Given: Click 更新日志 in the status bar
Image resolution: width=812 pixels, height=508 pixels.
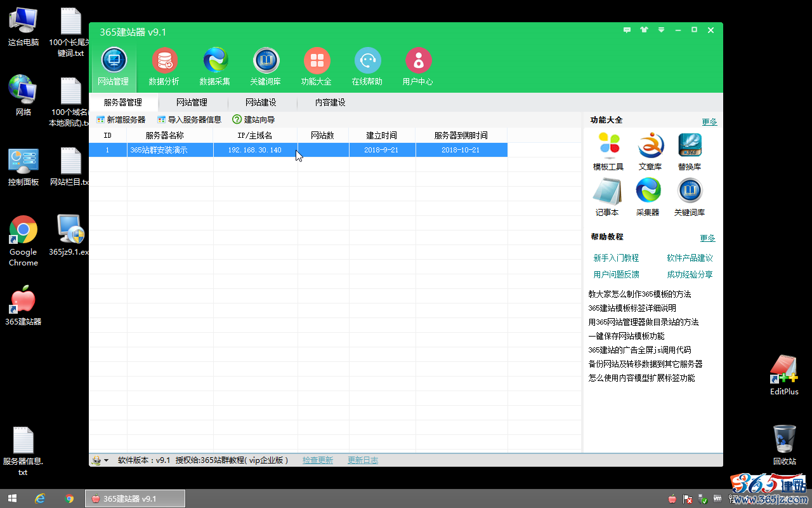Looking at the screenshot, I should tap(363, 460).
